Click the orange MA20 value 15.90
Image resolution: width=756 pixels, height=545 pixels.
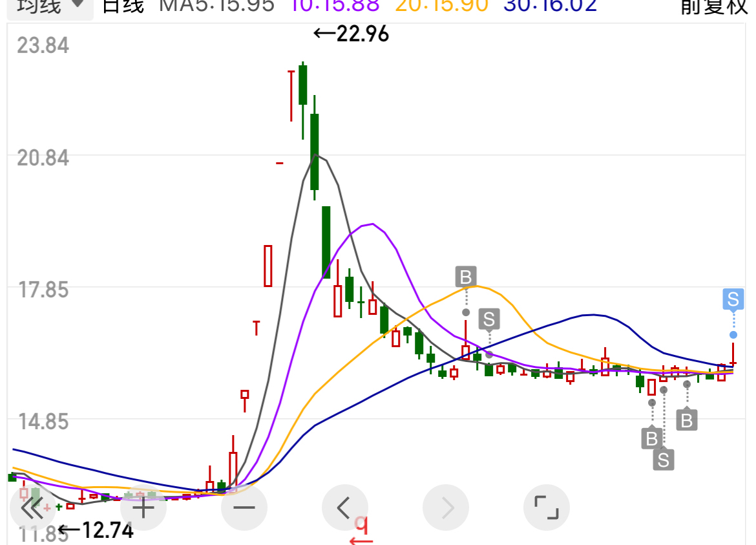coord(441,6)
